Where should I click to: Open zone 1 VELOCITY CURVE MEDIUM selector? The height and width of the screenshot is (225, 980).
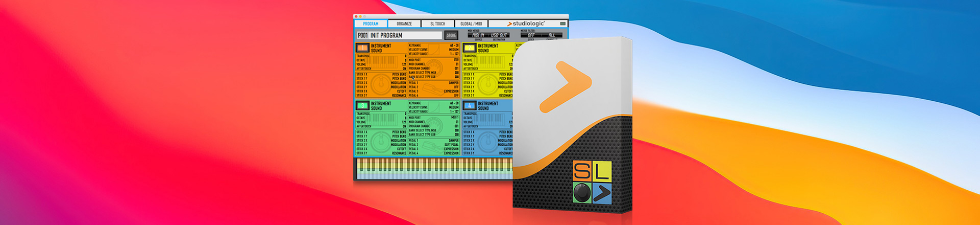pos(433,50)
